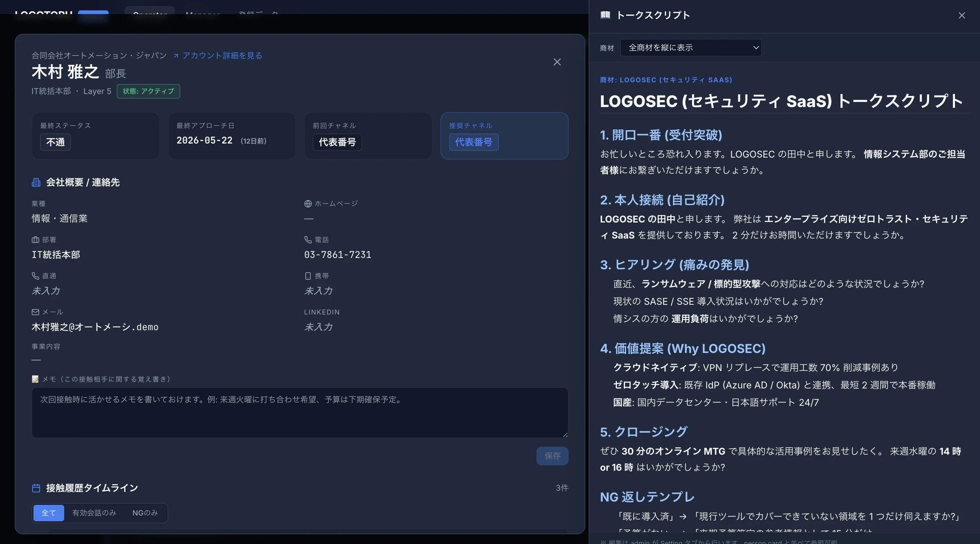The width and height of the screenshot is (980, 544).
Task: Click the IT統括本部 department value under 部署
Action: (56, 255)
